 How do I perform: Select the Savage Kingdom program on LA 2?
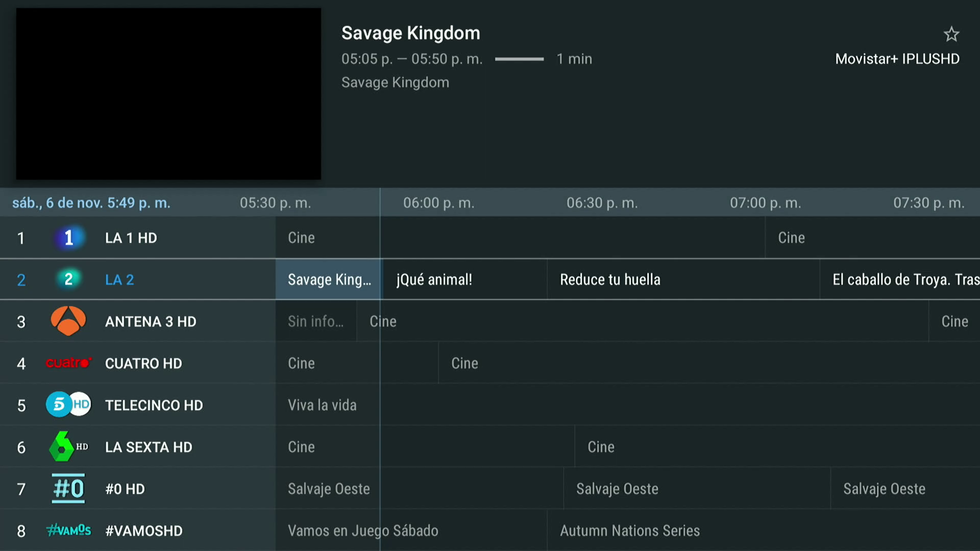point(329,280)
